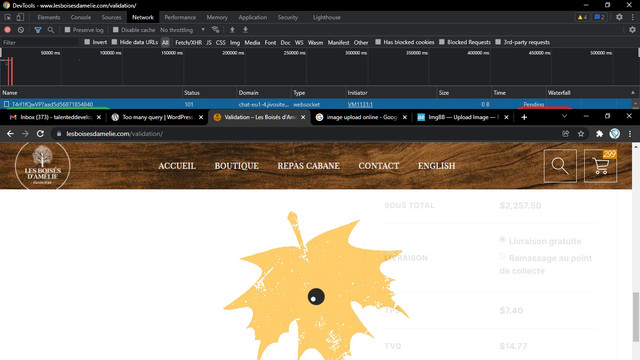This screenshot has width=640, height=360.
Task: Open VM1131:1 initiator link
Action: [x=360, y=104]
